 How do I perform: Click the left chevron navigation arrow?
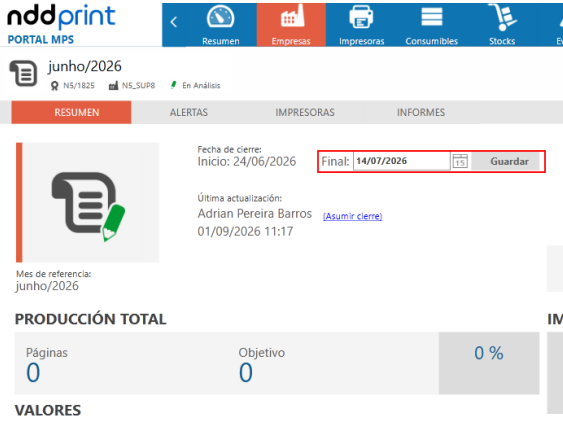[x=174, y=22]
